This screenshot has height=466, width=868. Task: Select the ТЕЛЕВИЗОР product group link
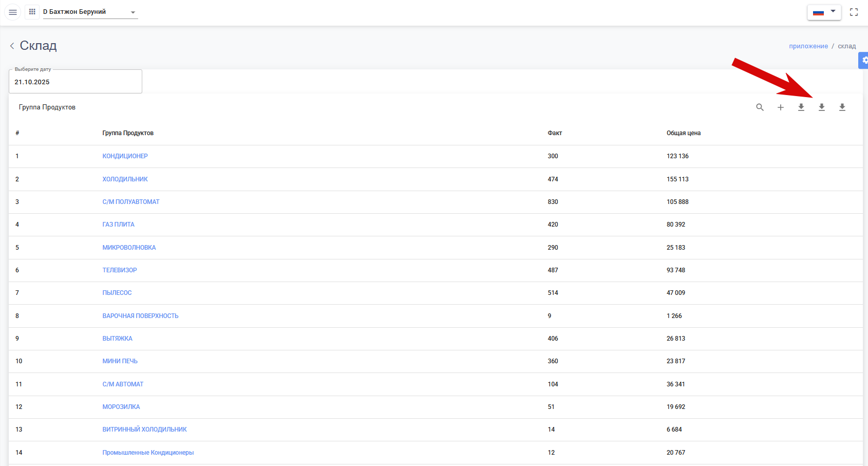(x=119, y=270)
